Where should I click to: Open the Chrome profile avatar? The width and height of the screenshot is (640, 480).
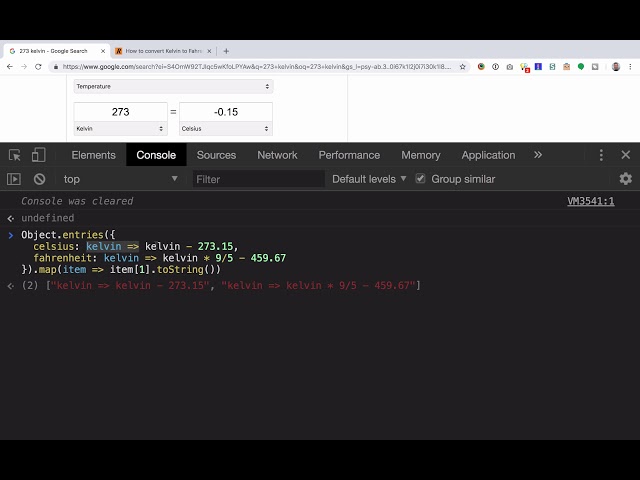616,67
